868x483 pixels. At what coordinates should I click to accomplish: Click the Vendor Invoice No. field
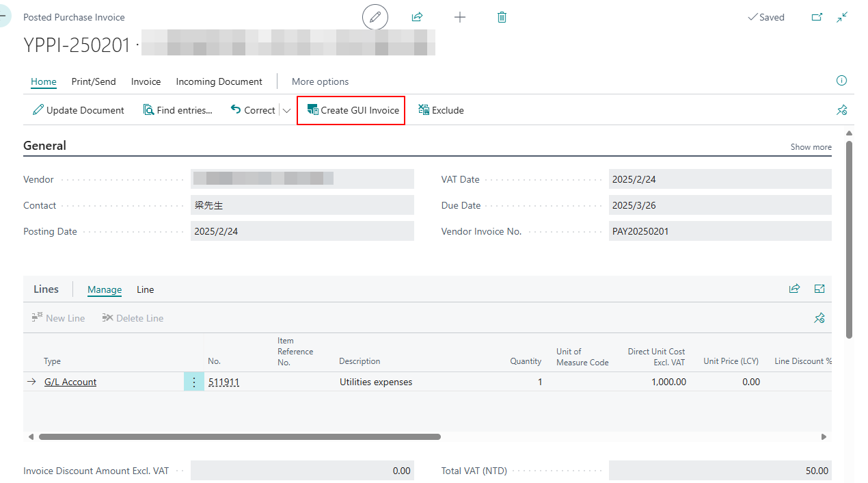720,231
